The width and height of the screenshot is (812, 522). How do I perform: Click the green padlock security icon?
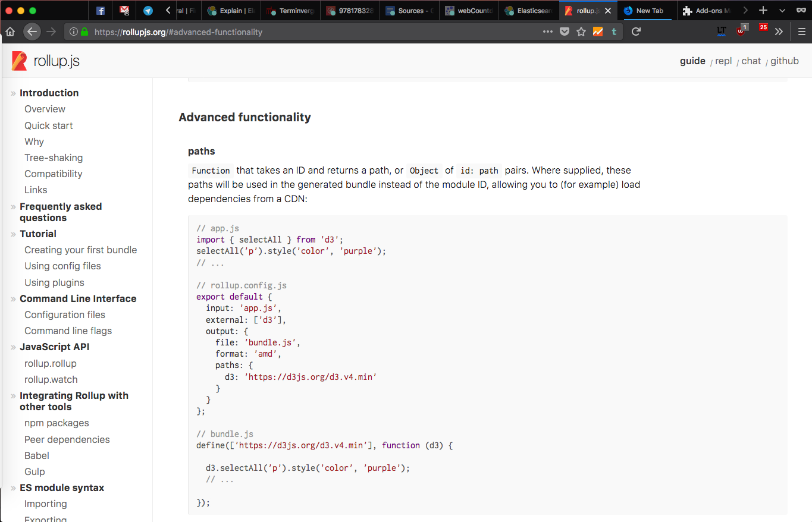(84, 32)
